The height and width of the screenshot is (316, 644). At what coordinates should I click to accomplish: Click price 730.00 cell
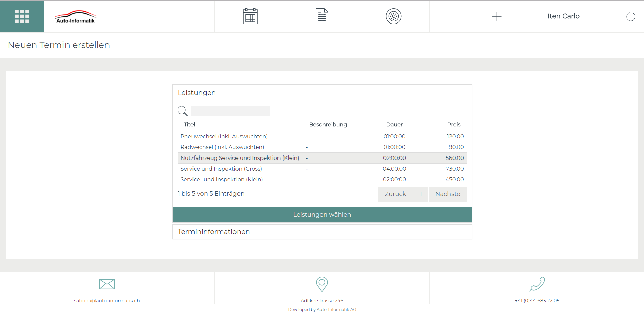click(x=455, y=169)
